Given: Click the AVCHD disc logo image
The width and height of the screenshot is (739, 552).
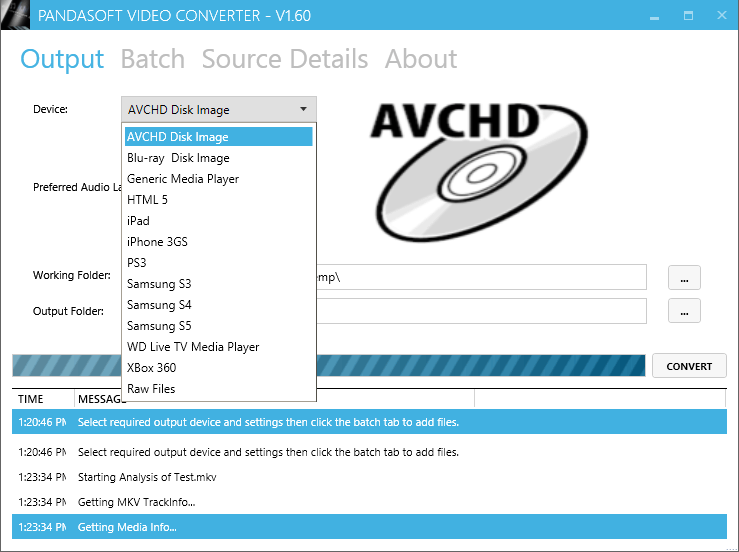Looking at the screenshot, I should click(x=479, y=171).
